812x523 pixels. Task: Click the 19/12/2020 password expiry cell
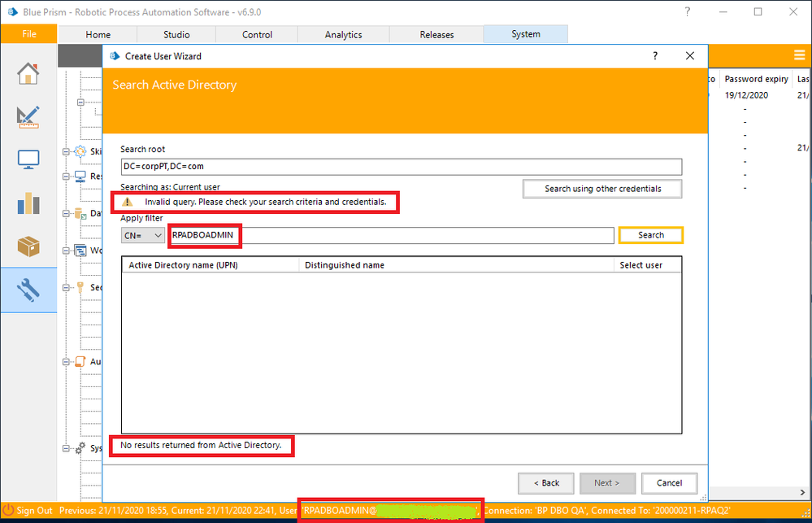(746, 95)
